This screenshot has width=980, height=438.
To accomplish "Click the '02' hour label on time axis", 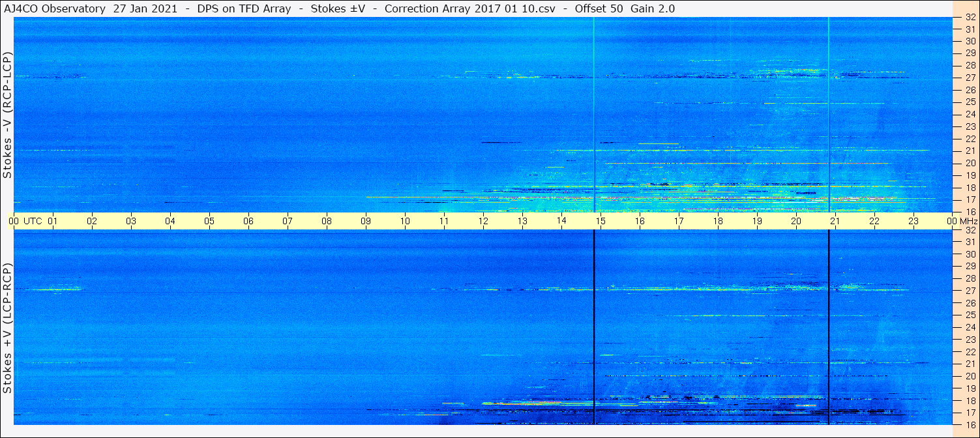I will point(92,221).
